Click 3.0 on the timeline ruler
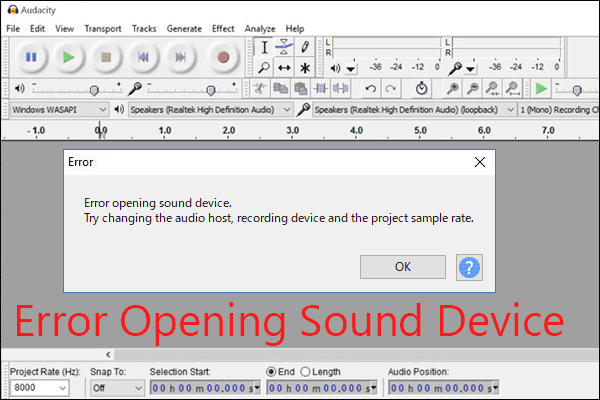The height and width of the screenshot is (400, 600). pyautogui.click(x=293, y=131)
